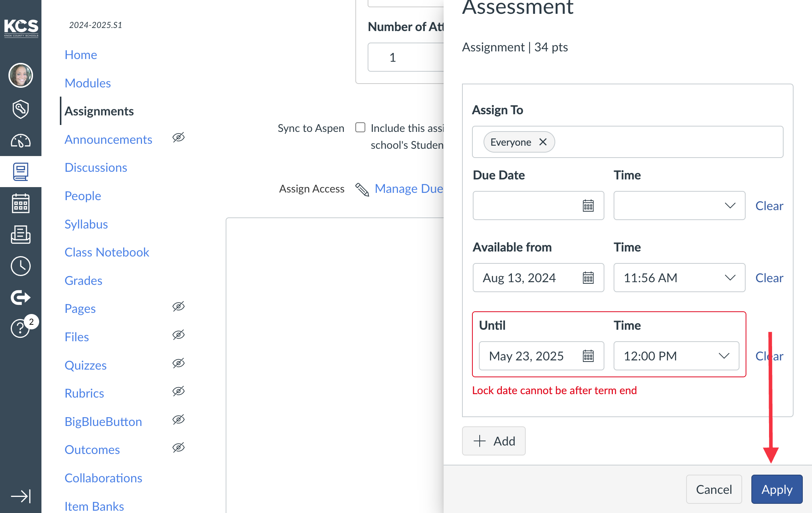Open the Until date calendar picker

(588, 356)
